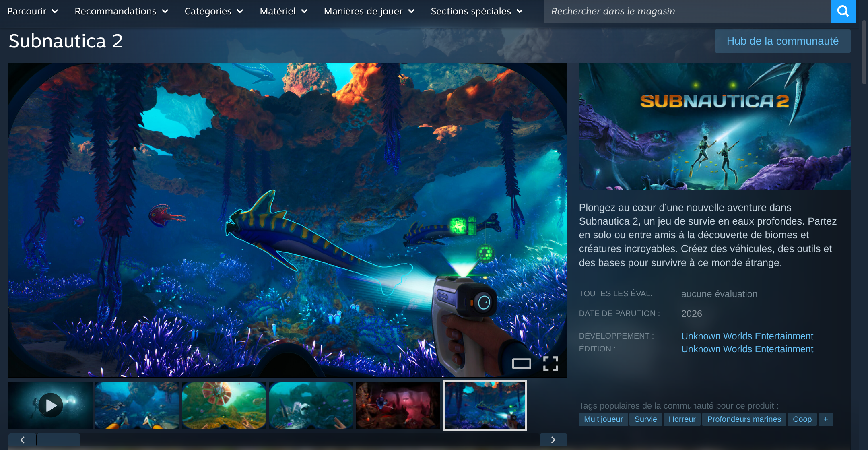Screen dimensions: 868x450
Task: Follow the developer Unknown Worlds Entertainment link
Action: click(x=747, y=336)
